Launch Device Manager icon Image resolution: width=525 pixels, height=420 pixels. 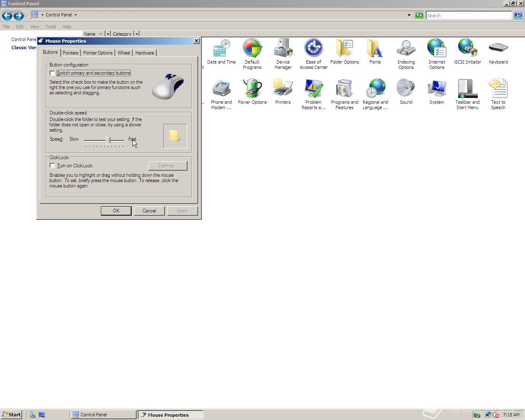click(283, 54)
